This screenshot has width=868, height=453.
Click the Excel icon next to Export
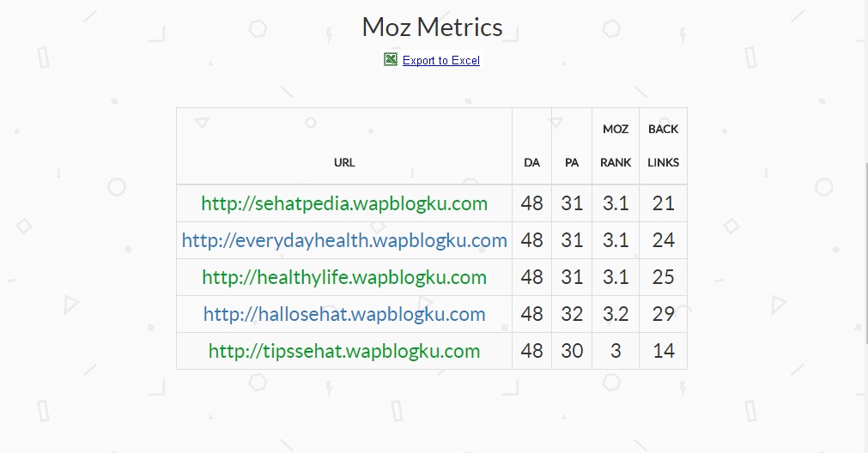click(x=391, y=59)
